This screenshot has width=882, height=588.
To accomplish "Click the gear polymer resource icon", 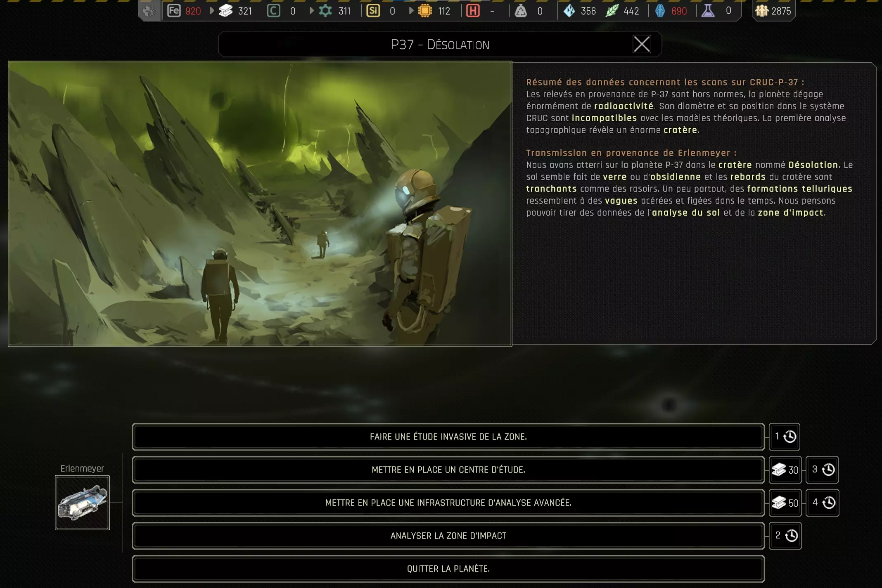I will pos(325,11).
